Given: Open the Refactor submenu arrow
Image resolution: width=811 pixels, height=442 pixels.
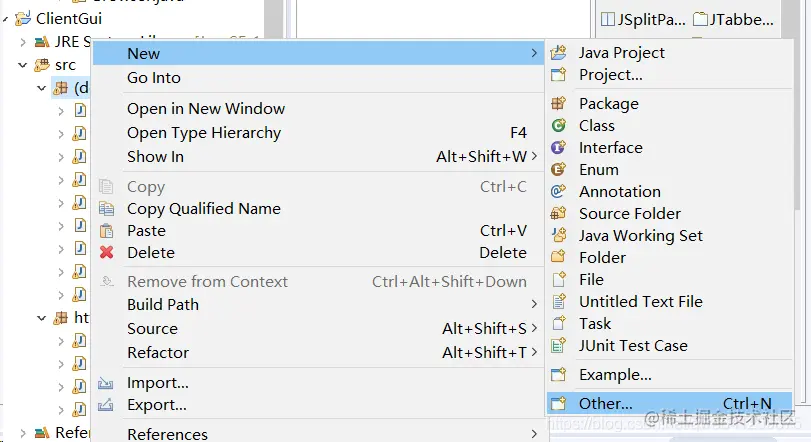Looking at the screenshot, I should pyautogui.click(x=534, y=353).
